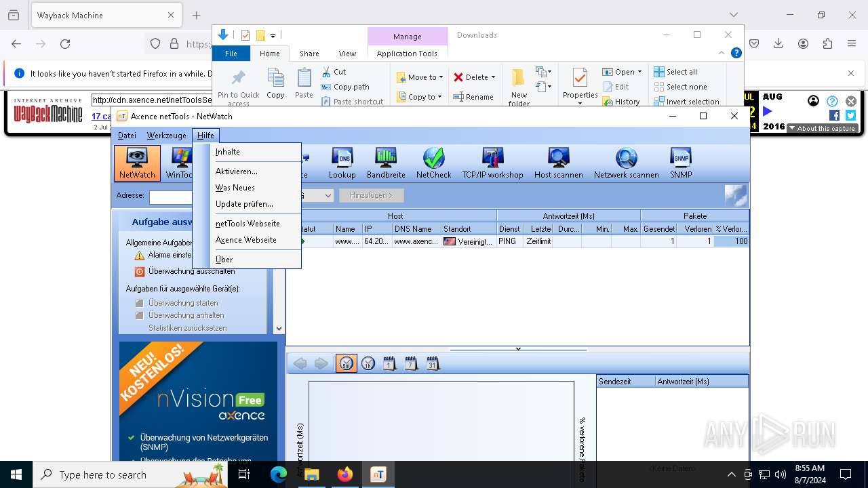This screenshot has width=868, height=488.
Task: Select the 31-day chart calendar view
Action: [x=433, y=364]
